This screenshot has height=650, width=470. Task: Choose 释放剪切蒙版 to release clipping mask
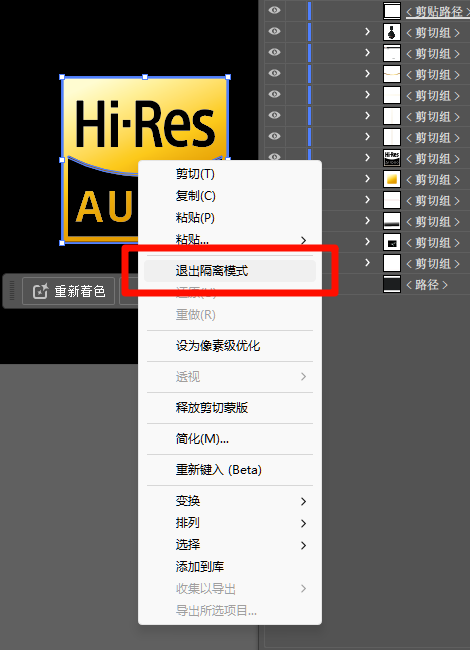(x=230, y=407)
